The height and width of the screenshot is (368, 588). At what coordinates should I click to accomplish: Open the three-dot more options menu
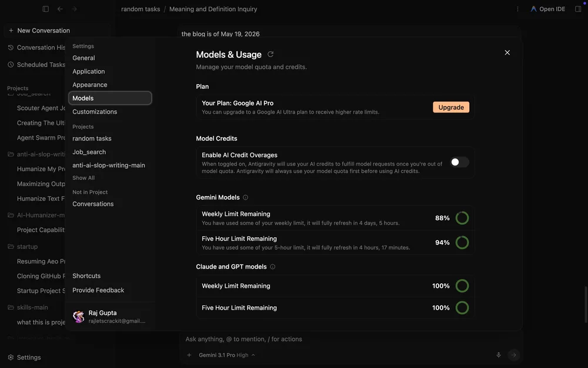(x=517, y=9)
